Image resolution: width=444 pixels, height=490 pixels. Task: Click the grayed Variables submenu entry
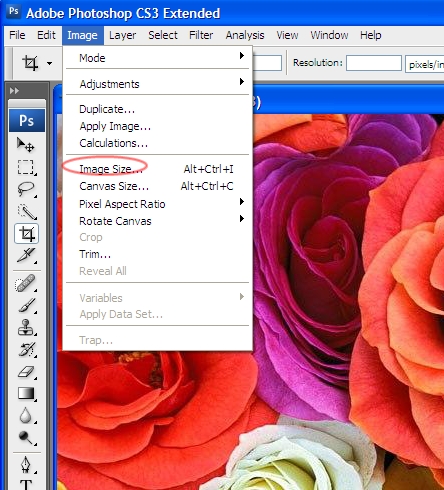(x=157, y=298)
